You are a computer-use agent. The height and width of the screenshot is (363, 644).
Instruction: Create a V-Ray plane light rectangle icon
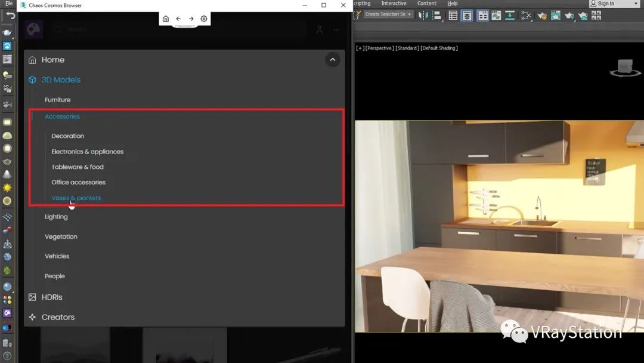7,122
